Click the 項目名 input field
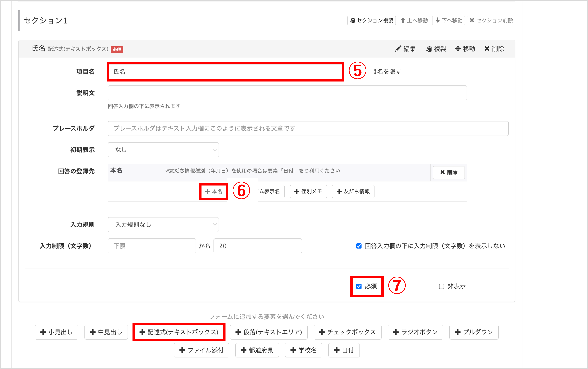 point(225,72)
